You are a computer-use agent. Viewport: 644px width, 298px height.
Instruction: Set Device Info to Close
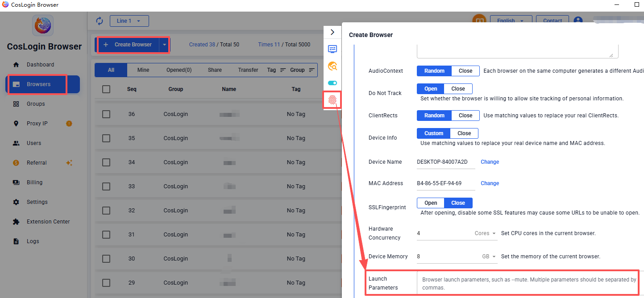click(x=464, y=133)
